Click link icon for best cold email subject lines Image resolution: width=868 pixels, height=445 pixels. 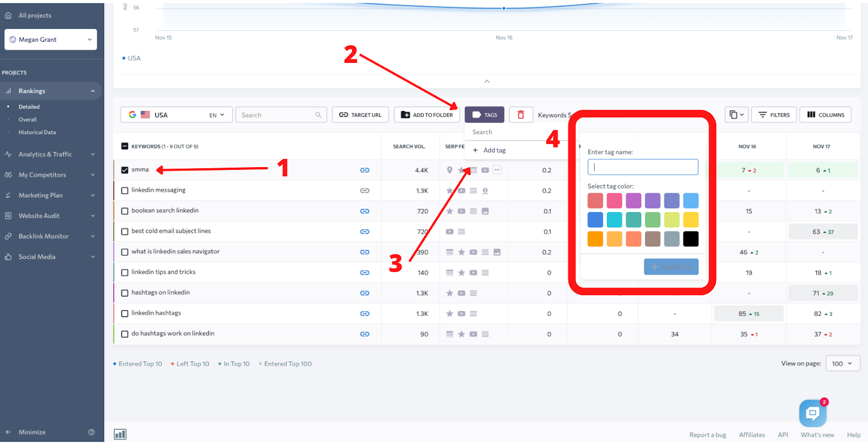point(365,232)
